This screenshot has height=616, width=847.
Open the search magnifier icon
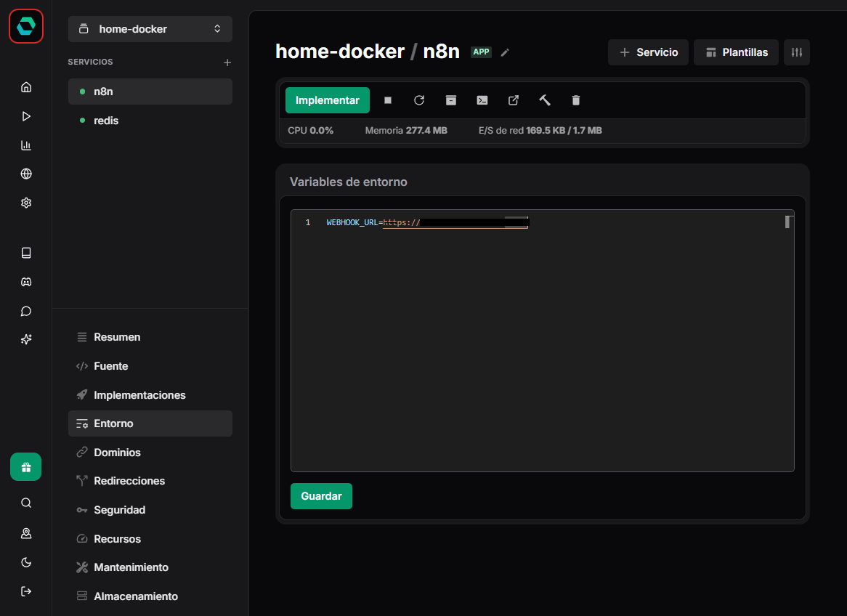[x=26, y=503]
